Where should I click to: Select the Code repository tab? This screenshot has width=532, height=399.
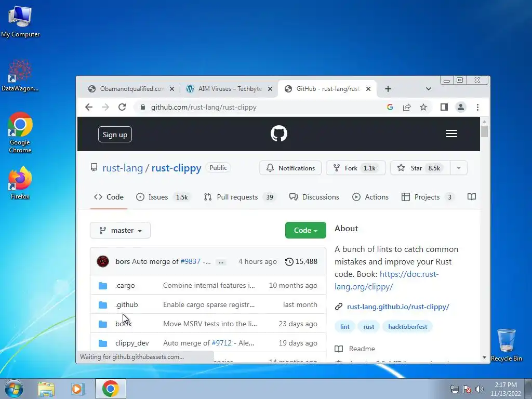pos(109,197)
